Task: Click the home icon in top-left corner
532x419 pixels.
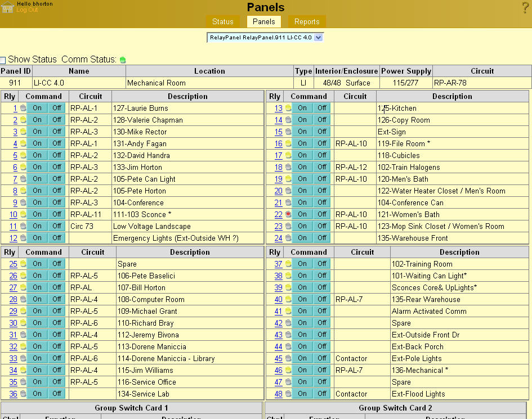Action: pyautogui.click(x=7, y=7)
